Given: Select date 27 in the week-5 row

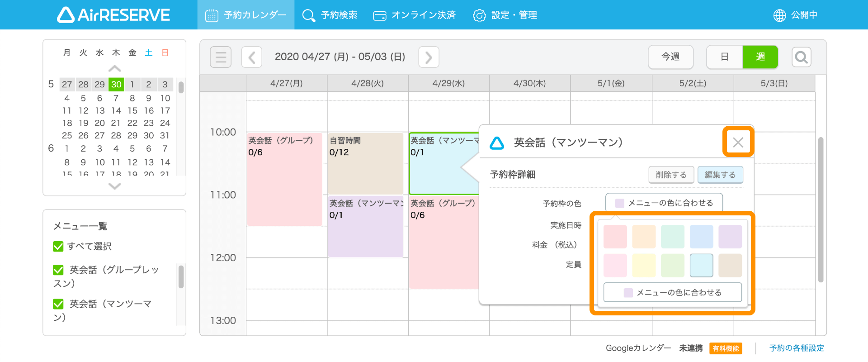Looking at the screenshot, I should pos(67,84).
